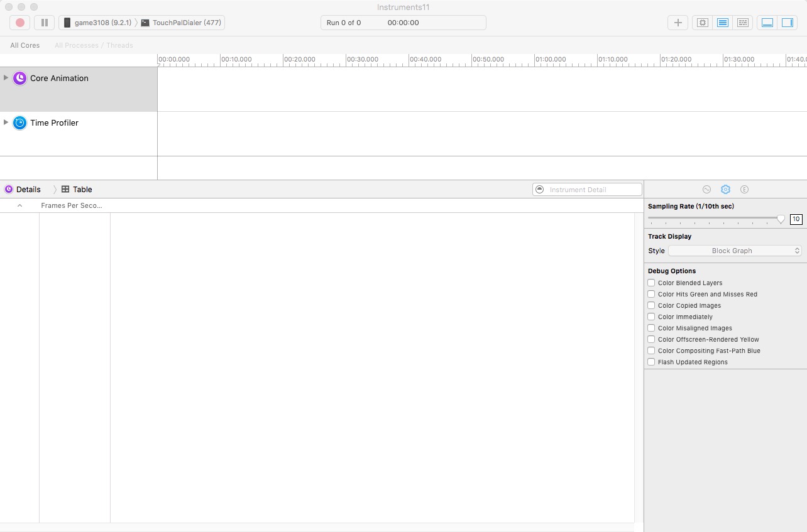Open the game3108 (9.2.1) device selector
807x532 pixels.
97,23
